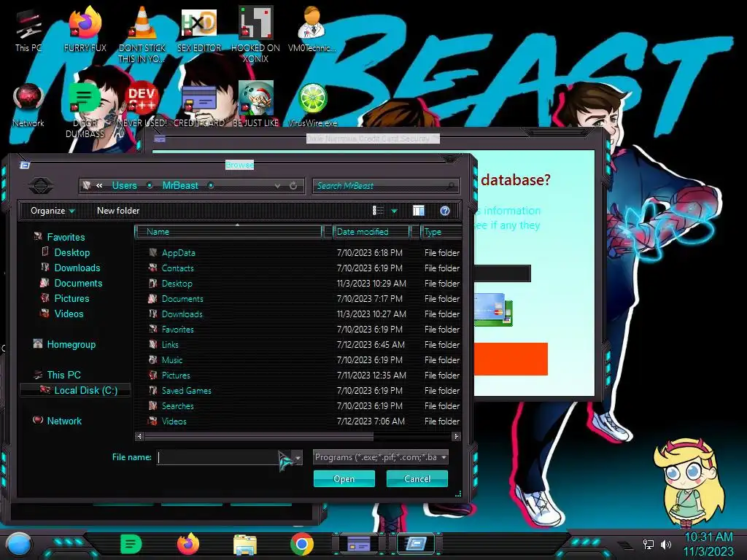This screenshot has height=560, width=747.
Task: Open the view options dropdown arrow
Action: click(x=394, y=211)
